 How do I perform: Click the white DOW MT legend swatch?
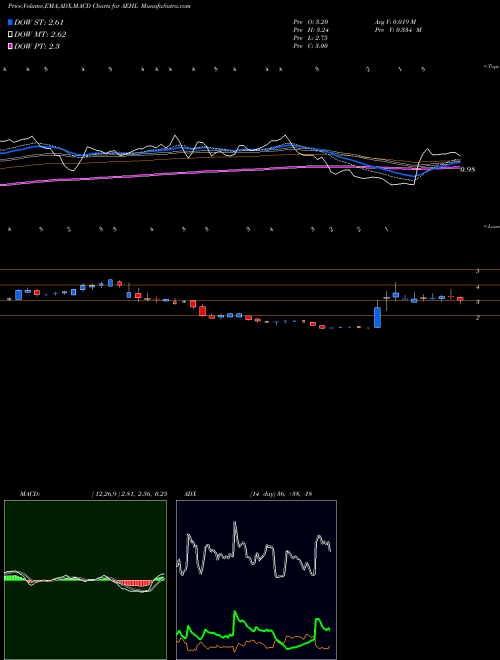(11, 34)
